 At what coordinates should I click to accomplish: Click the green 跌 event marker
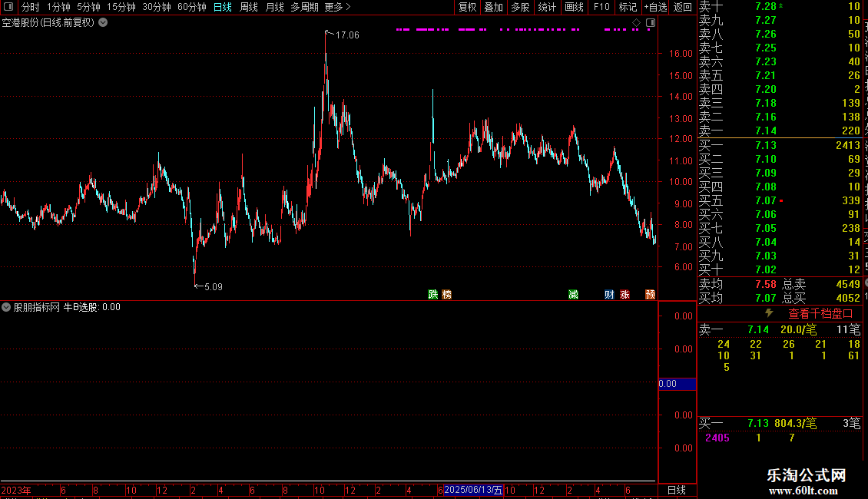[x=433, y=294]
